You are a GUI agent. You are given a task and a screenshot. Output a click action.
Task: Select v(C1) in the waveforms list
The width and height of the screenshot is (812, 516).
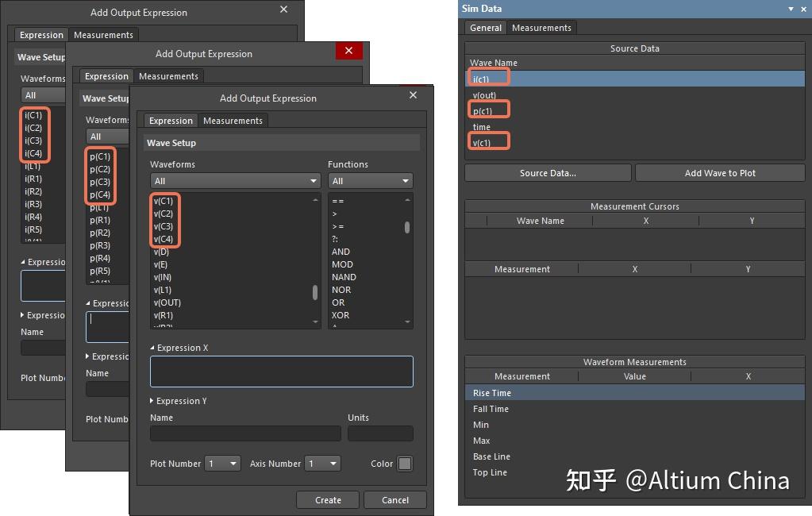click(164, 200)
